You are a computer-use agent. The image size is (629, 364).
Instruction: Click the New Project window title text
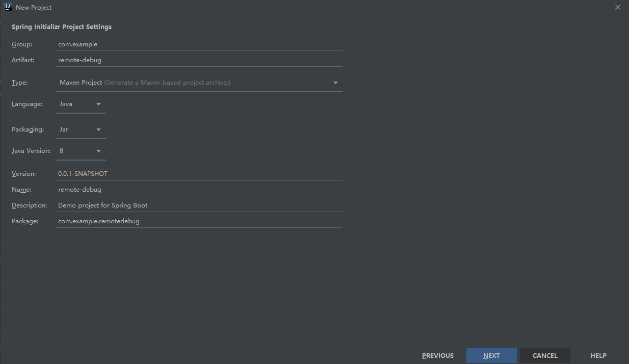[34, 8]
